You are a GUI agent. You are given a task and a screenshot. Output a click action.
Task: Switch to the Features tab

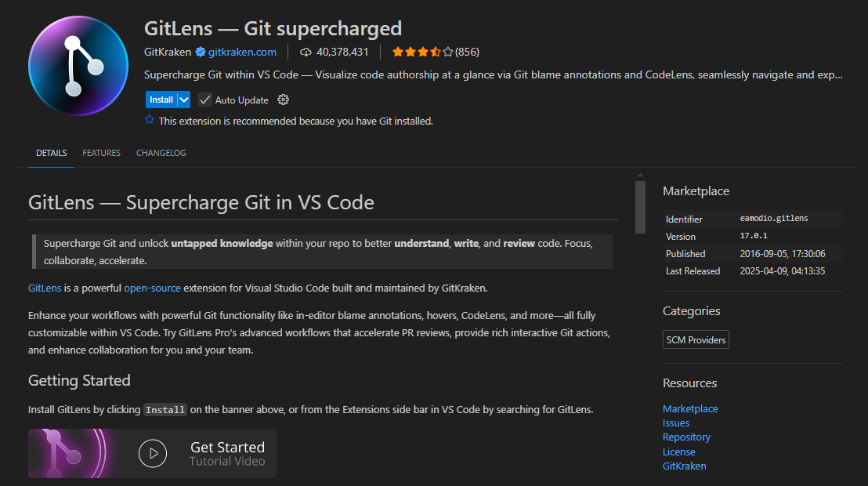(101, 153)
